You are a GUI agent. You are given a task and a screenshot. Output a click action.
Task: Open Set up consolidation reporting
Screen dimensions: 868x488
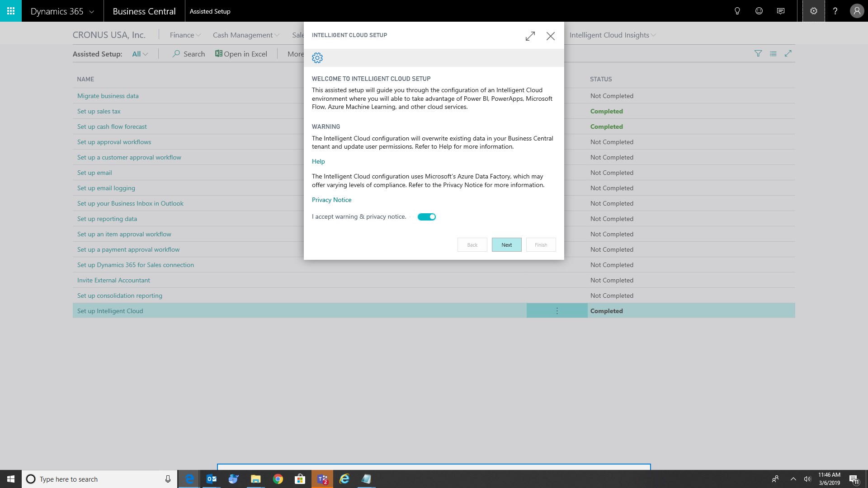[119, 296]
